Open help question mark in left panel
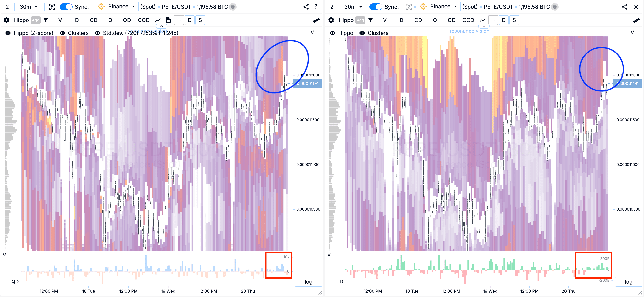 (x=316, y=6)
